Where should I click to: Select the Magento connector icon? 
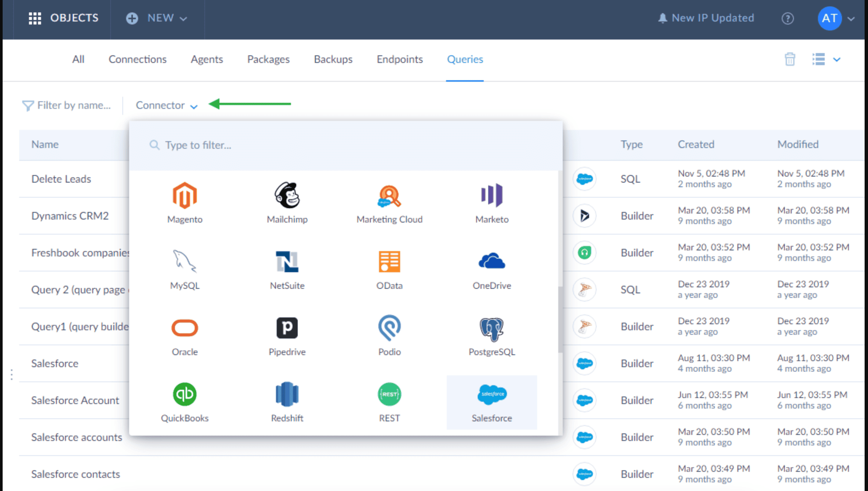[184, 196]
